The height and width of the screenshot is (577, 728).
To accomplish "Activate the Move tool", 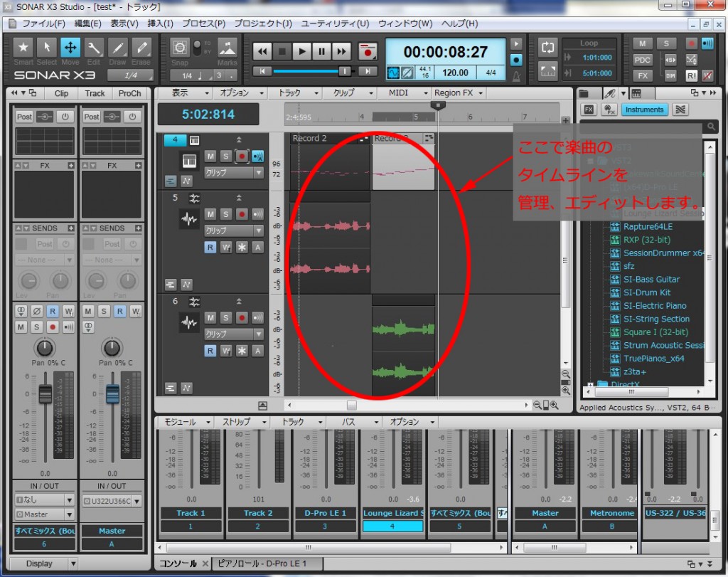I will click(x=70, y=48).
